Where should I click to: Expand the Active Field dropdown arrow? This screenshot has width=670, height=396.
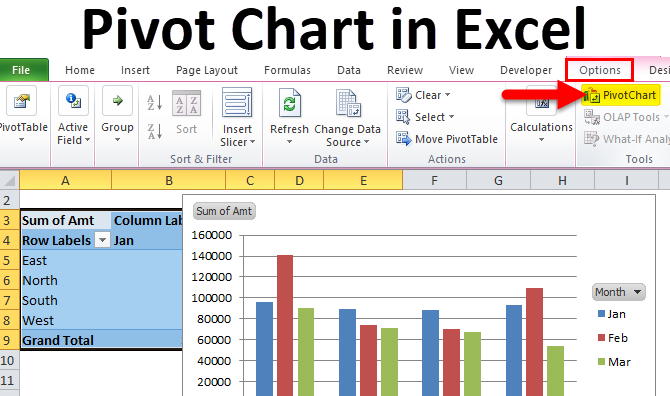click(x=87, y=140)
